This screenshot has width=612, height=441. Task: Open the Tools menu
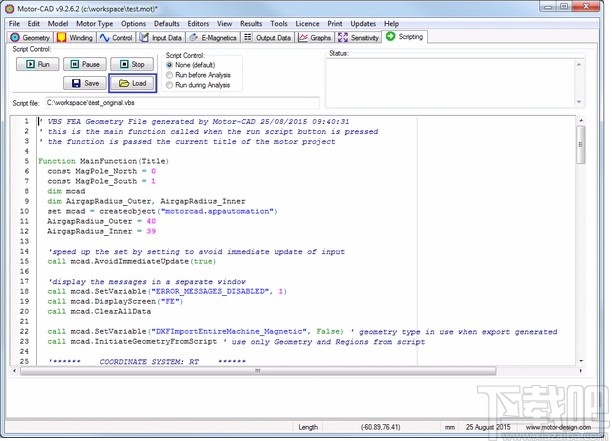pos(279,24)
